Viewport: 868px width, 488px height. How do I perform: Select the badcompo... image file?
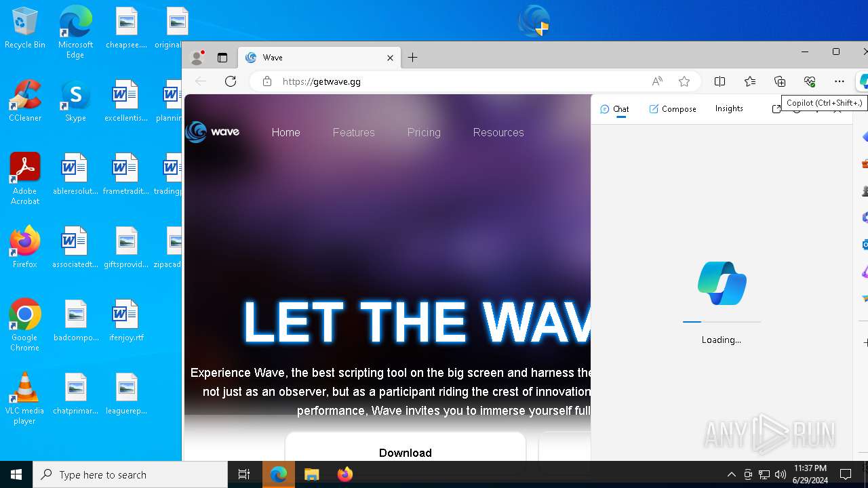(75, 321)
